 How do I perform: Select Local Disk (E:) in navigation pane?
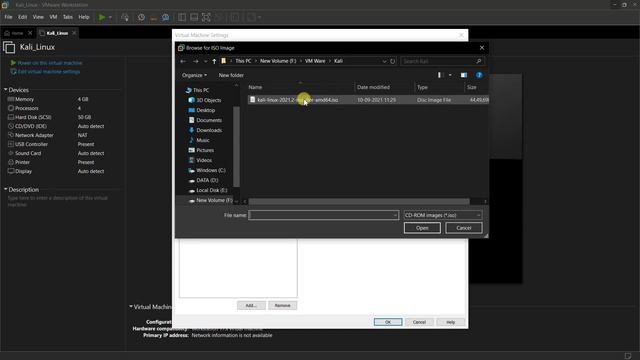[208, 190]
